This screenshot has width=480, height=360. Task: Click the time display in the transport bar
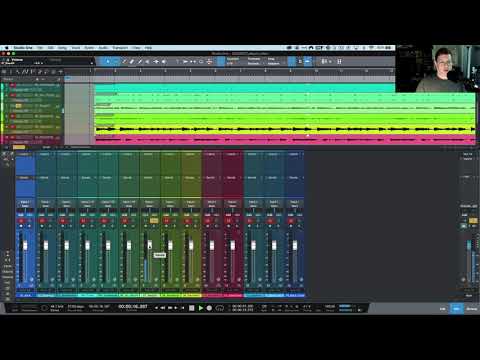coord(133,306)
